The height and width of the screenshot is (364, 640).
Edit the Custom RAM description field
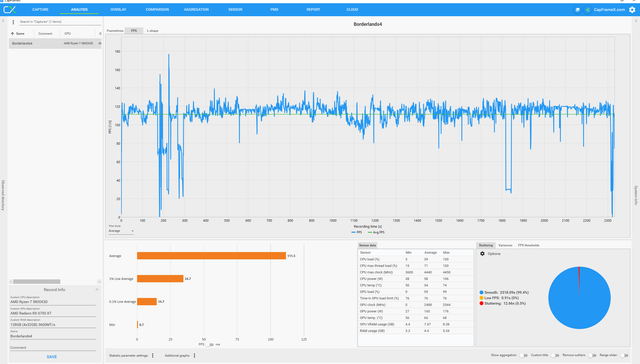coord(53,324)
